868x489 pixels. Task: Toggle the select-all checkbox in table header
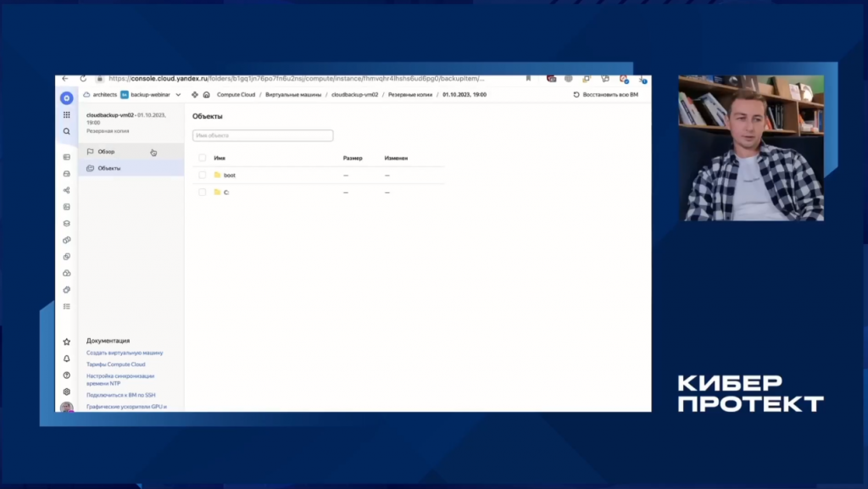pyautogui.click(x=202, y=158)
